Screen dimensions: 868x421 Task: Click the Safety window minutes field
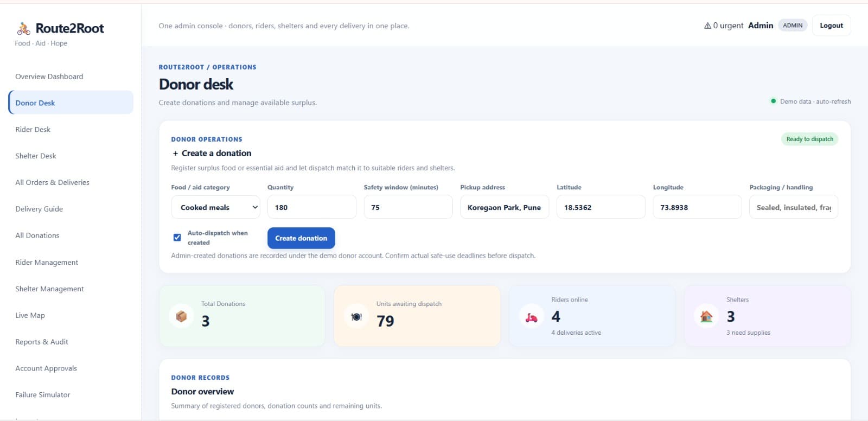pyautogui.click(x=408, y=207)
